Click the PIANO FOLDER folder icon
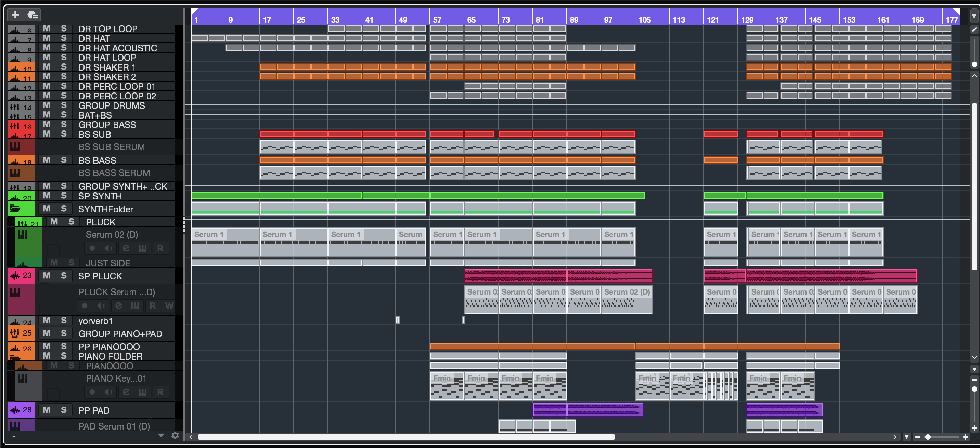The width and height of the screenshot is (980, 448). pos(15,358)
